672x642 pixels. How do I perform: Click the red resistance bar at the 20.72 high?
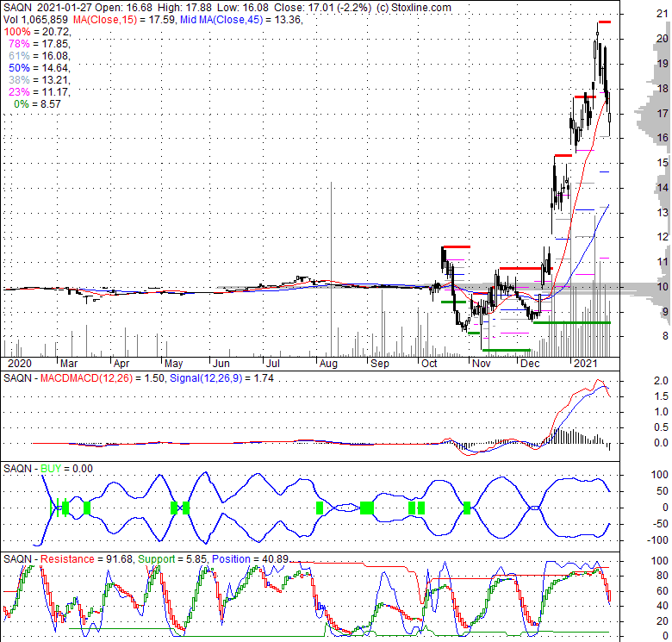click(x=605, y=22)
